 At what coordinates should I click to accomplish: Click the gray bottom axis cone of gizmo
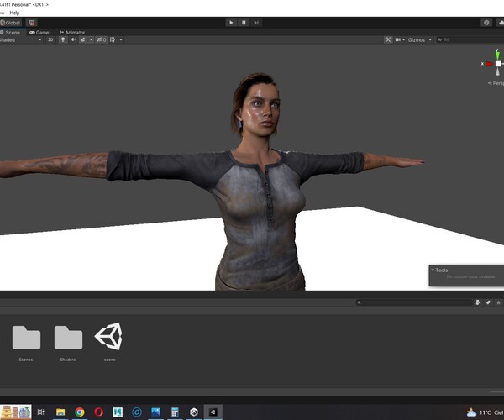pos(497,71)
